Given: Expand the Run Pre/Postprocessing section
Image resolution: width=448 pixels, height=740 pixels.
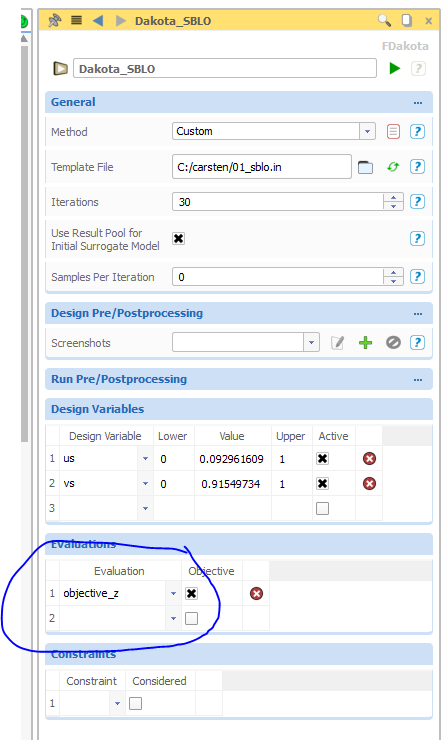Looking at the screenshot, I should point(239,379).
